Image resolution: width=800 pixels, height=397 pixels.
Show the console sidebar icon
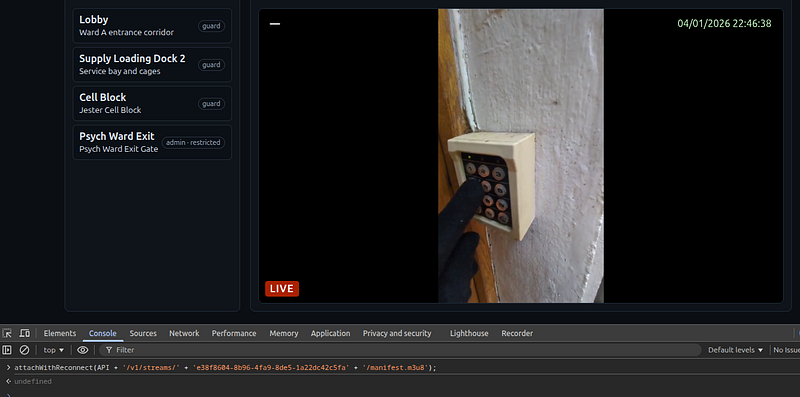(7, 350)
